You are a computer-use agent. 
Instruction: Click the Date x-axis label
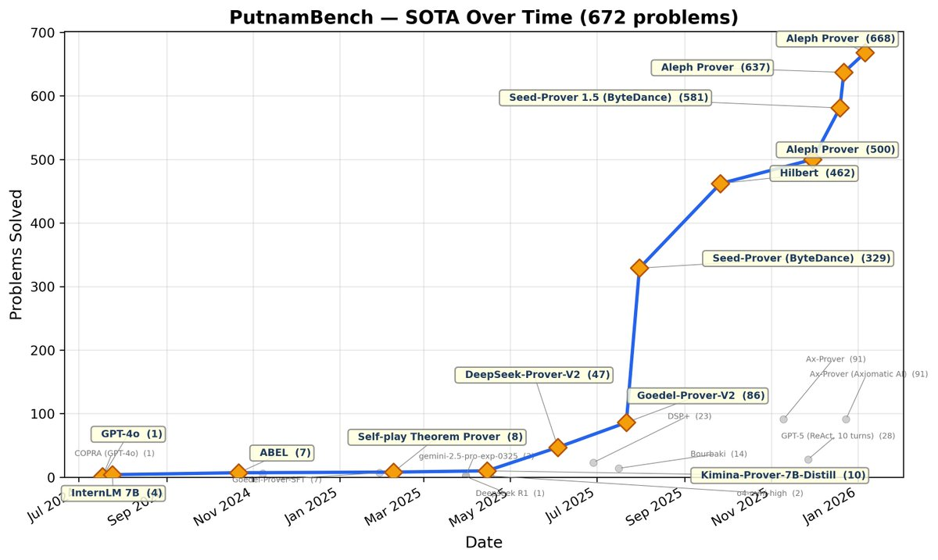483,542
